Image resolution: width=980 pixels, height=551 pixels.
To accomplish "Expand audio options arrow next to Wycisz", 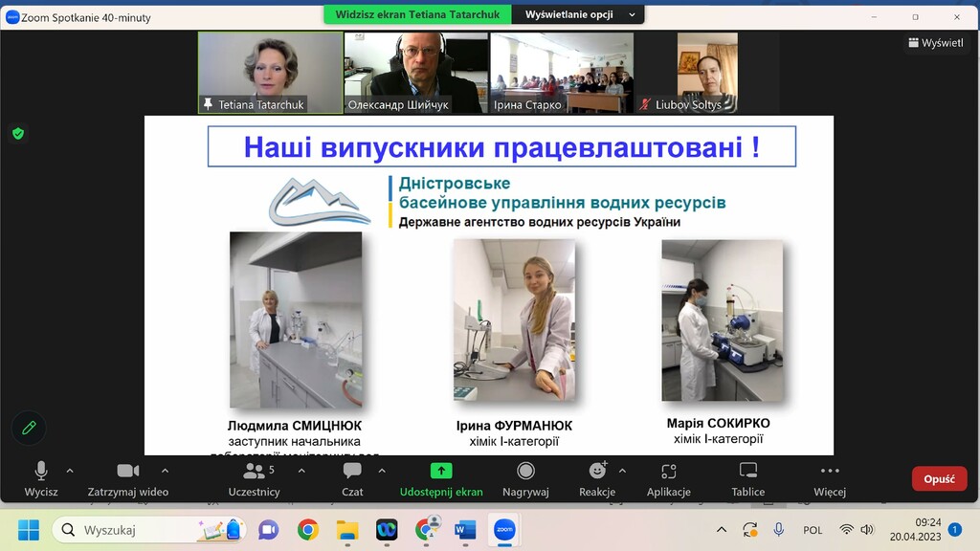I will 70,471.
